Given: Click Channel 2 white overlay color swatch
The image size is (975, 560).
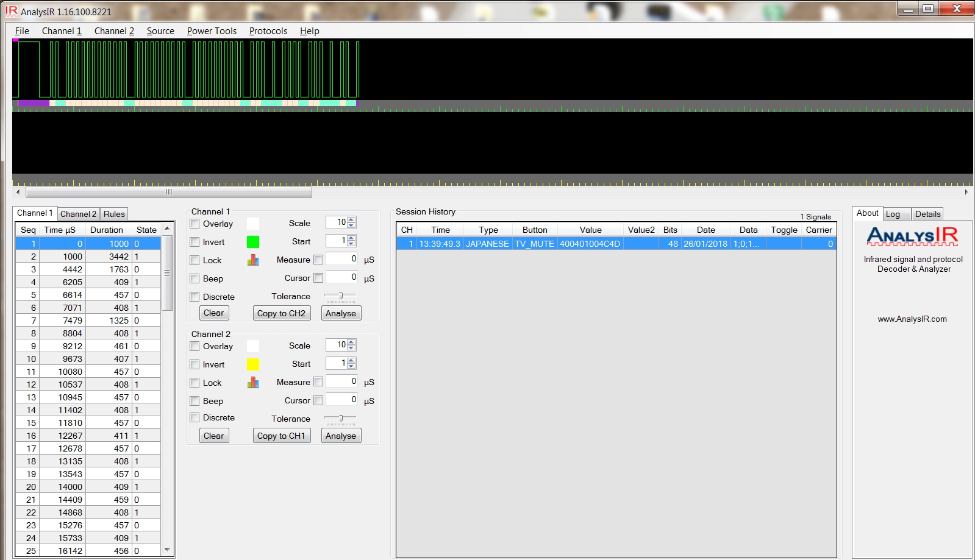Looking at the screenshot, I should 253,346.
